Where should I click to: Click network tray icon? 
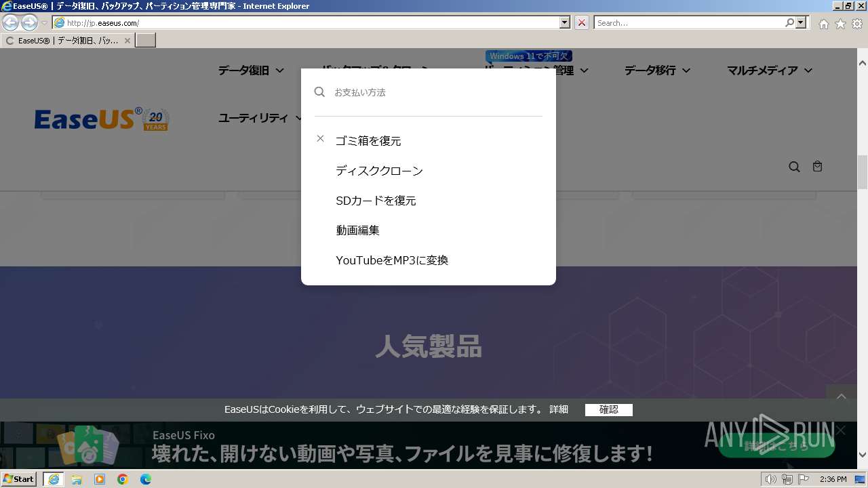pyautogui.click(x=787, y=479)
